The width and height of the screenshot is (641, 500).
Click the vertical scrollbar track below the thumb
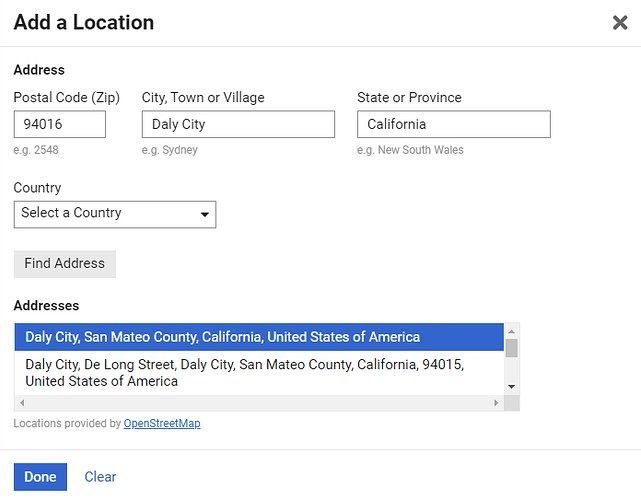point(512,369)
